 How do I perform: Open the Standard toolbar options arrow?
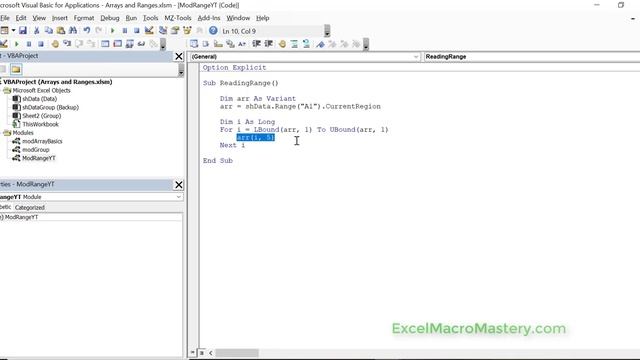tap(327, 31)
